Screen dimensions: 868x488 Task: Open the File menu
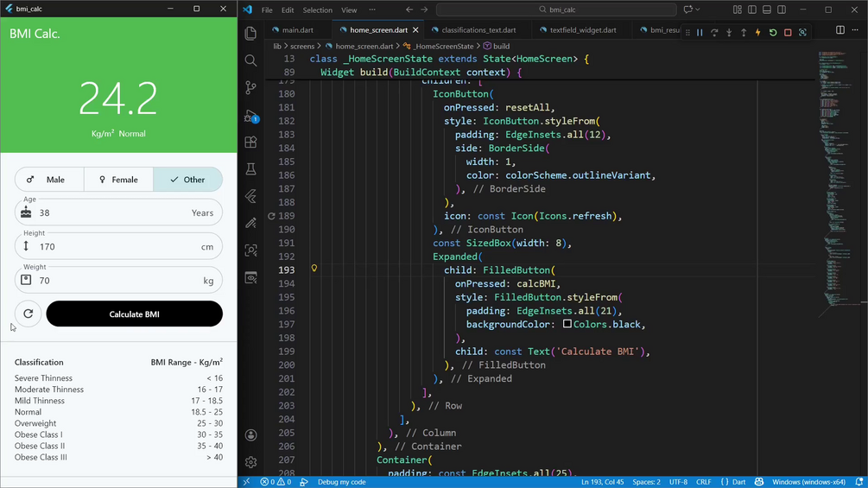coord(267,10)
